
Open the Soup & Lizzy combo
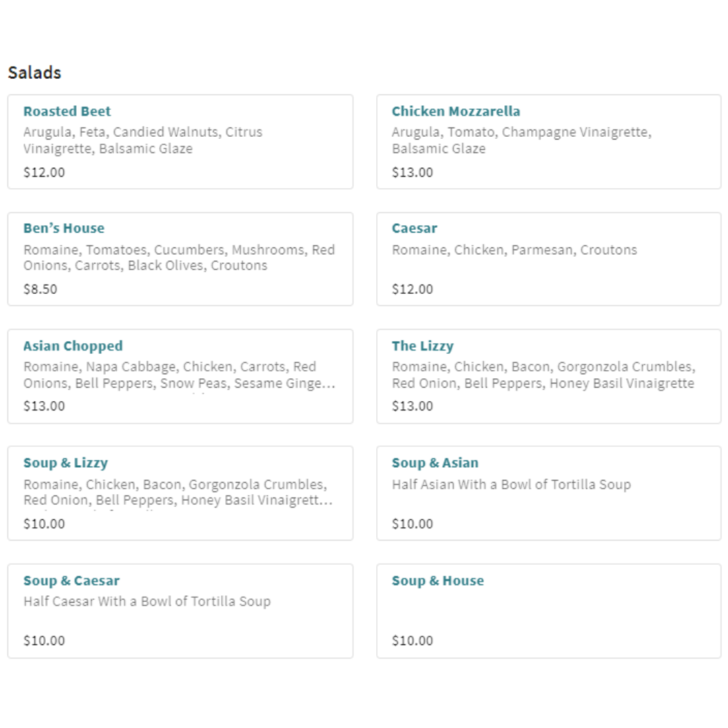pos(65,463)
